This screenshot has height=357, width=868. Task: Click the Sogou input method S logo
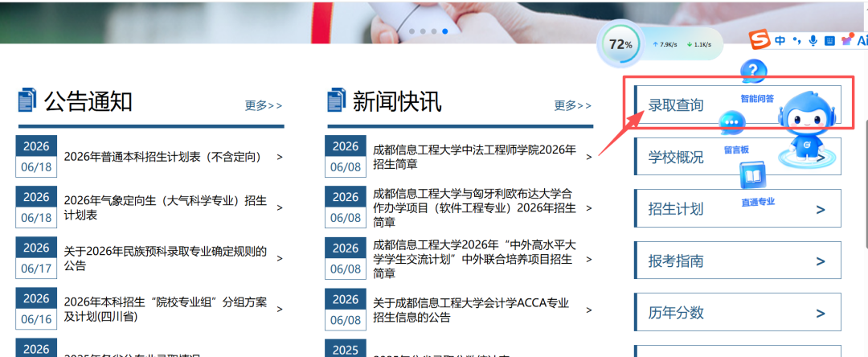[x=759, y=40]
